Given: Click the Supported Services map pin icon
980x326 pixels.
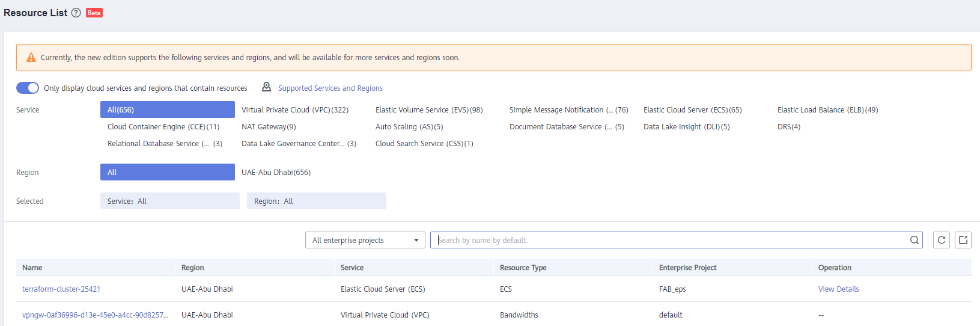Looking at the screenshot, I should tap(267, 87).
